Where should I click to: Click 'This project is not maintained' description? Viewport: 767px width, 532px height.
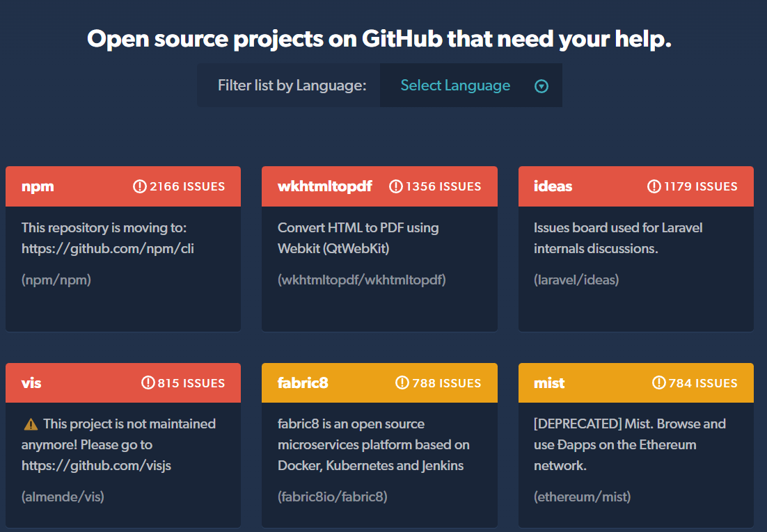click(x=118, y=444)
